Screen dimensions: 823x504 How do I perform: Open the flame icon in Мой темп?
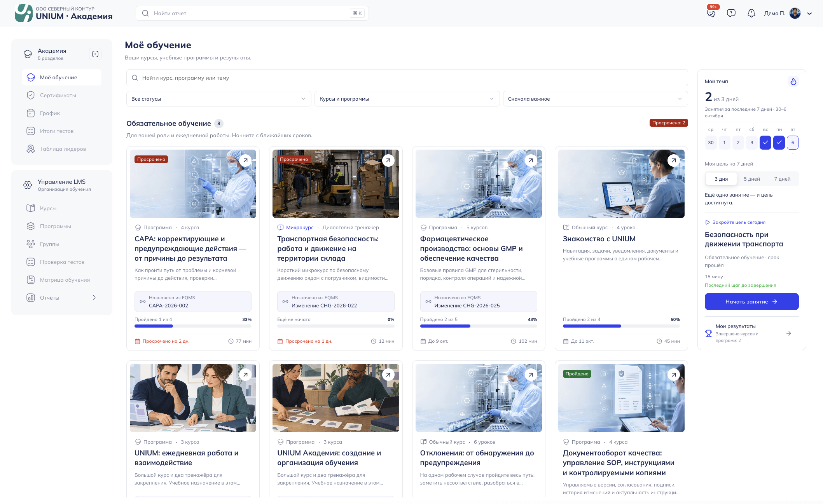click(793, 81)
